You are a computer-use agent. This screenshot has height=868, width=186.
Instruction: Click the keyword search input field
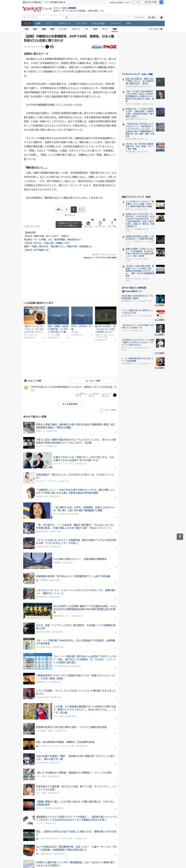coord(44,18)
